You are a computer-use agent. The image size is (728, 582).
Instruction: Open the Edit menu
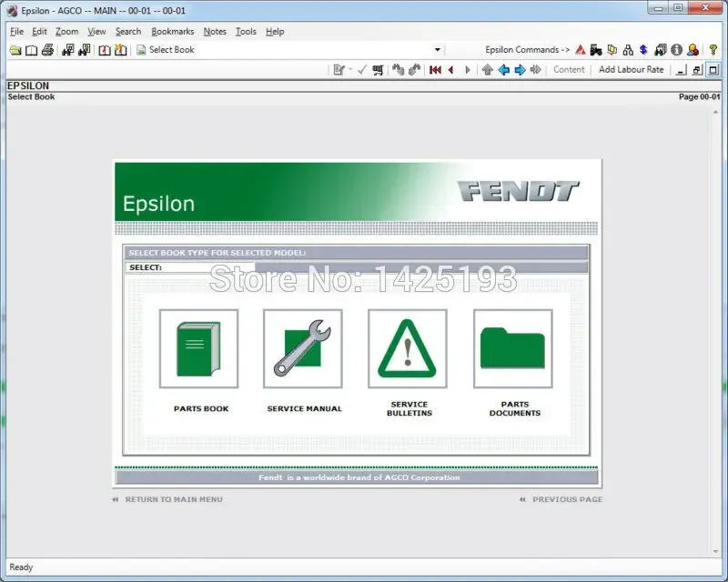pos(39,32)
